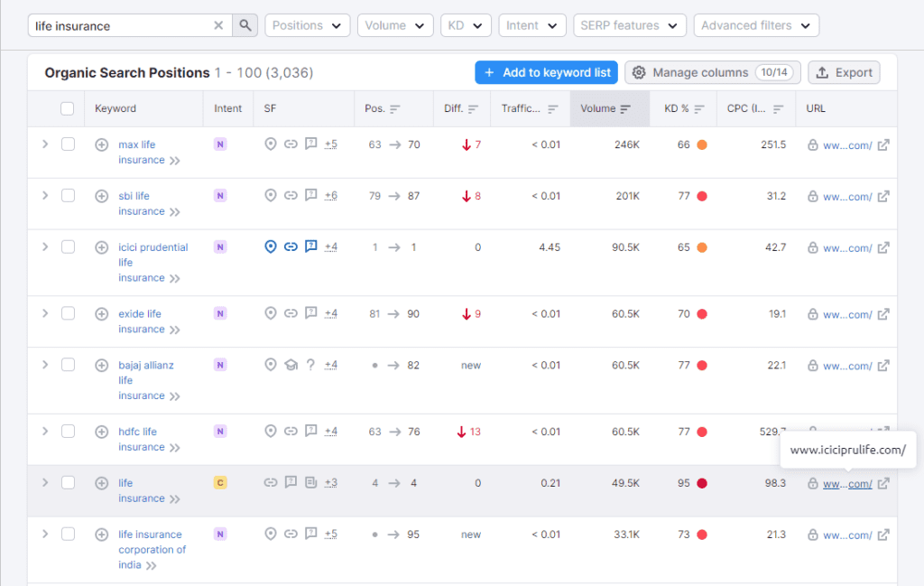Open the Advanced filters dropdown

(756, 25)
